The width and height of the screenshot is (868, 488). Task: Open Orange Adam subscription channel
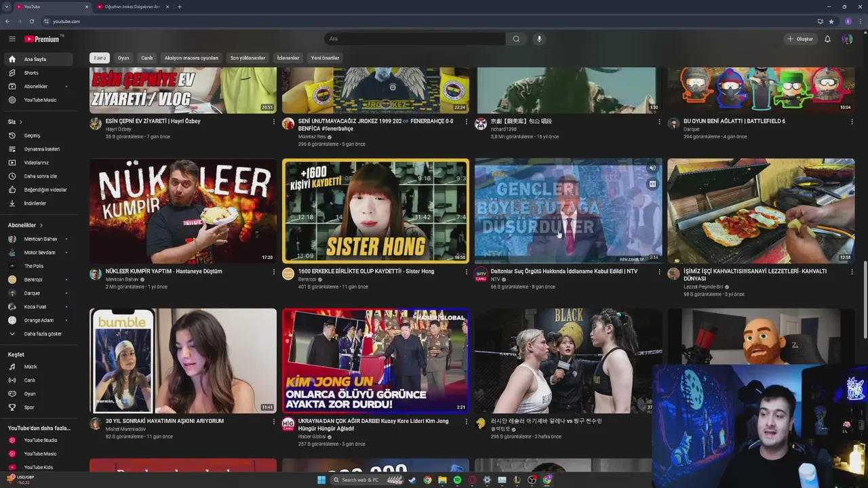coord(39,321)
